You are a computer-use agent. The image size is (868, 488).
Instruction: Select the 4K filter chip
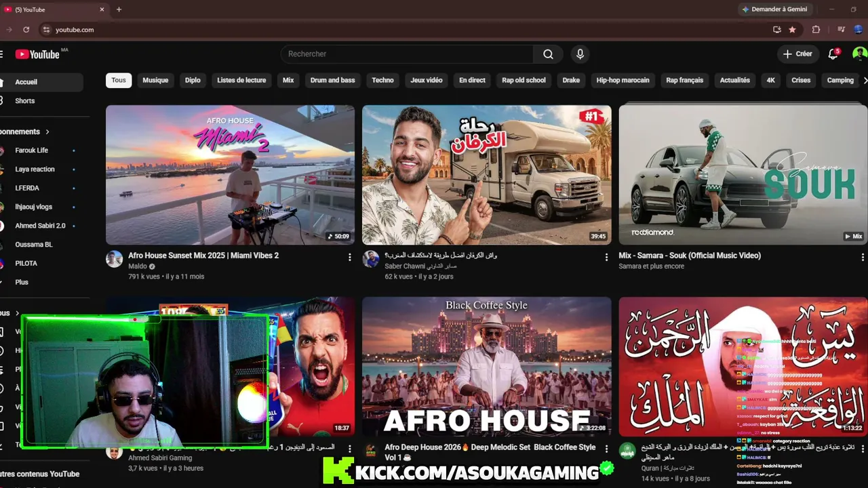point(770,80)
